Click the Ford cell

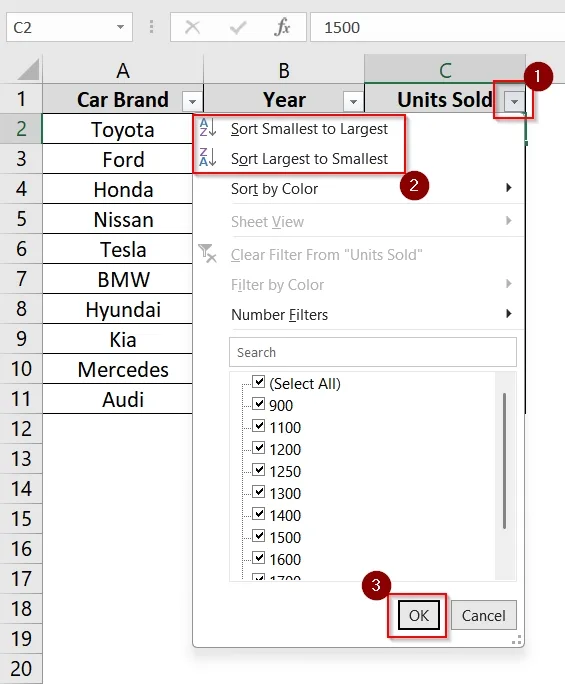[117, 159]
